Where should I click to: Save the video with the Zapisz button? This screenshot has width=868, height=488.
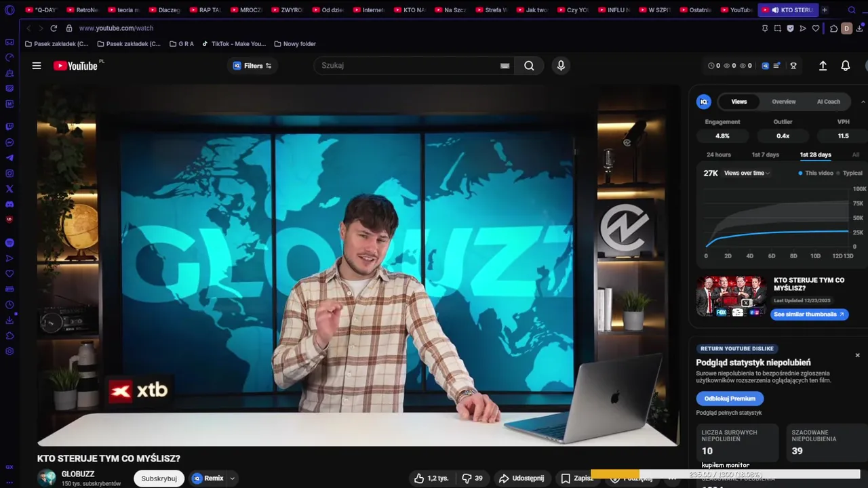point(576,479)
